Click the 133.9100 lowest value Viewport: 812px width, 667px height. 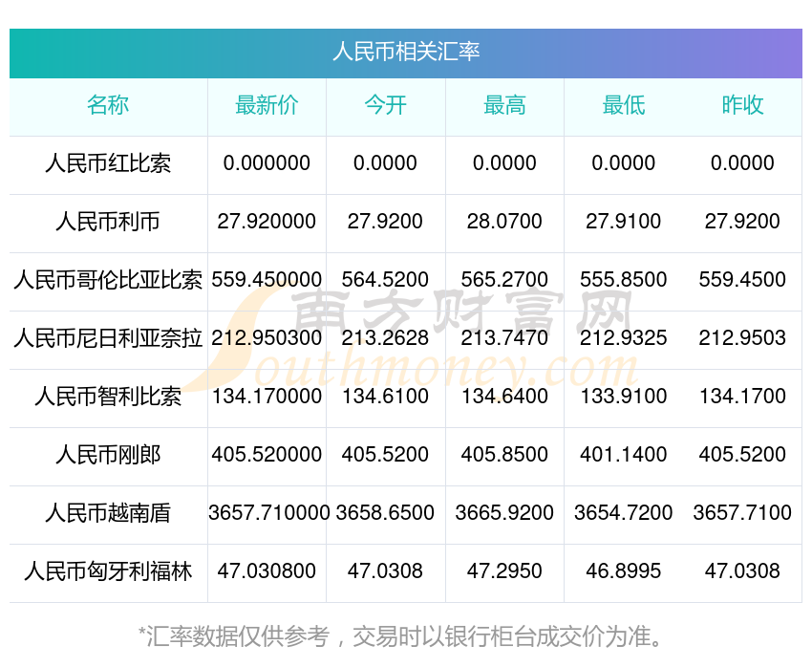(624, 397)
